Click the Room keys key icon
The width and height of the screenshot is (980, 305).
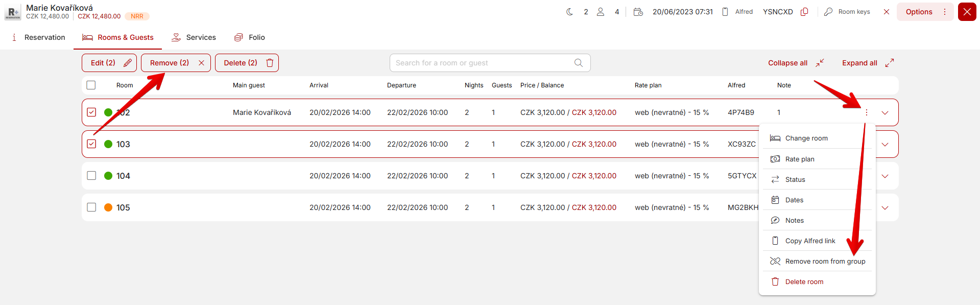click(828, 12)
